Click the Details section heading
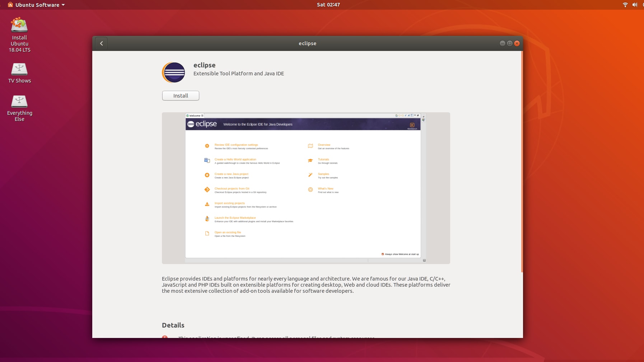This screenshot has width=644, height=362. click(173, 325)
